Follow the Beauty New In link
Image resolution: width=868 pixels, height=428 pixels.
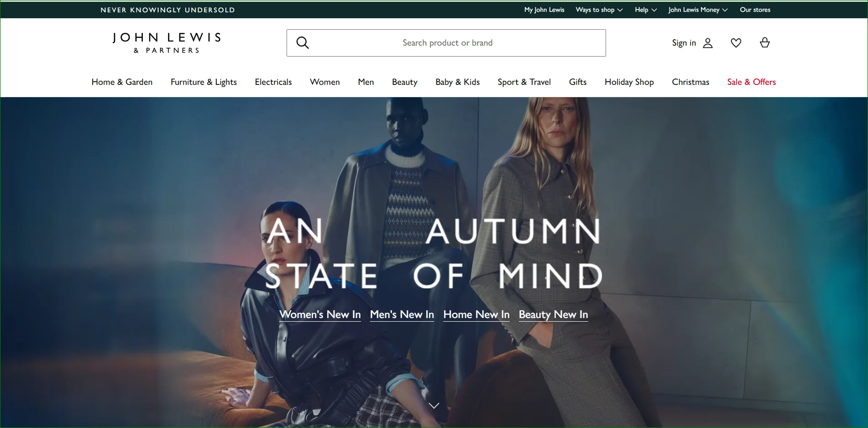coord(553,314)
